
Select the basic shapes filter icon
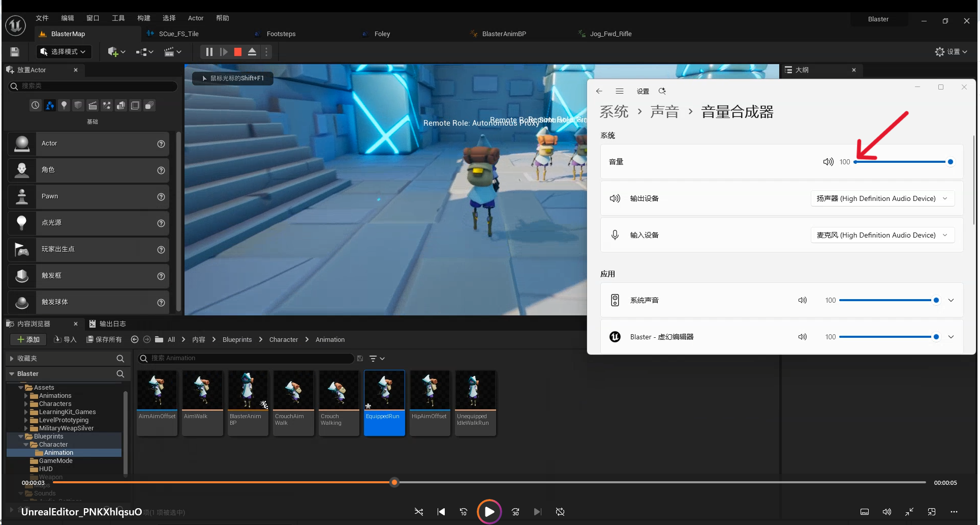point(49,105)
